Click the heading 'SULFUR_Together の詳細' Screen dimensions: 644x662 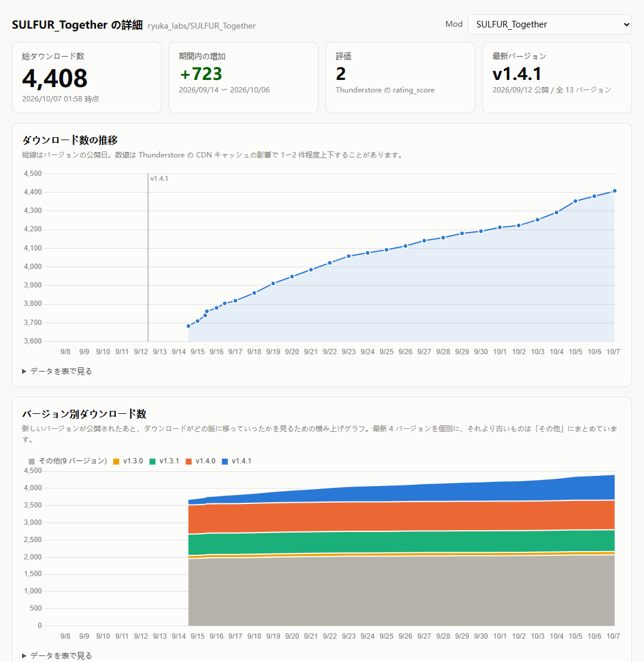78,25
